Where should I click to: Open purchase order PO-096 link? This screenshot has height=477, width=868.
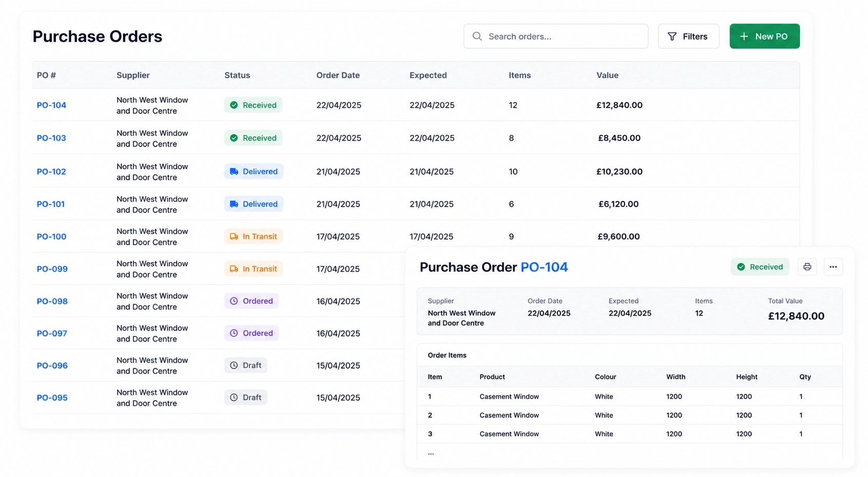(x=52, y=366)
